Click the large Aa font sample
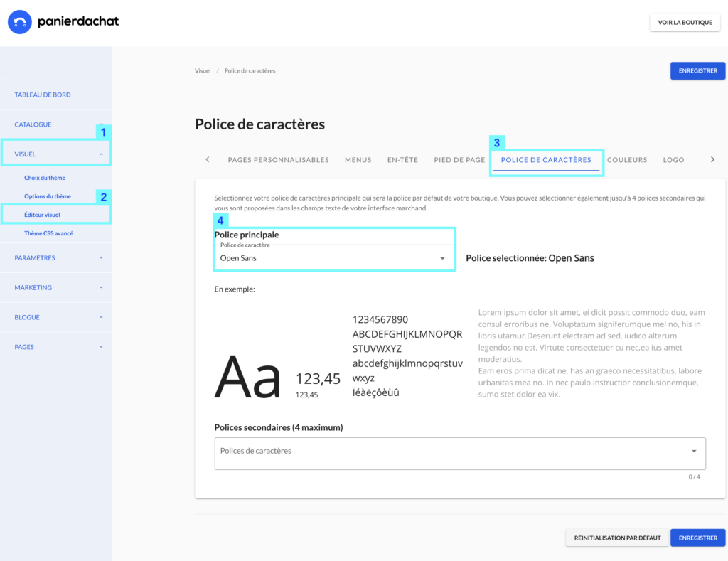728x561 pixels. 247,377
